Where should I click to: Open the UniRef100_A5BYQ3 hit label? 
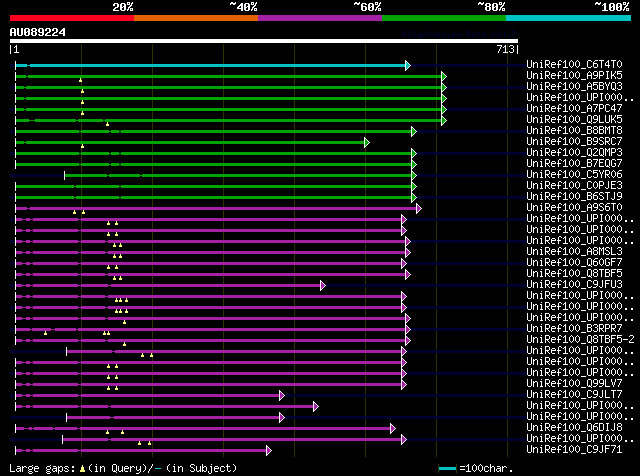(574, 87)
